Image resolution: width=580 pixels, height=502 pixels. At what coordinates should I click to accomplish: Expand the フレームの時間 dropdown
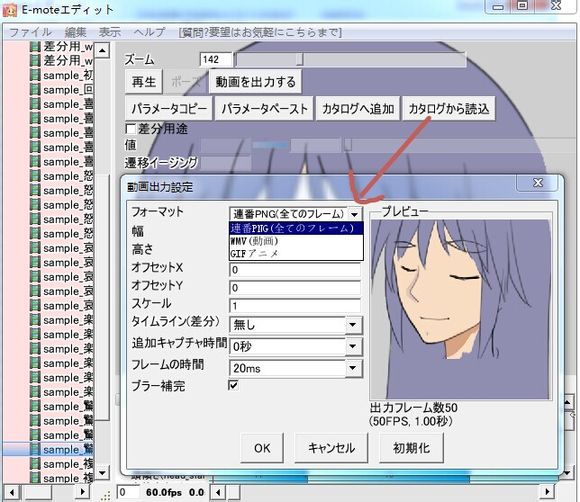pyautogui.click(x=353, y=368)
